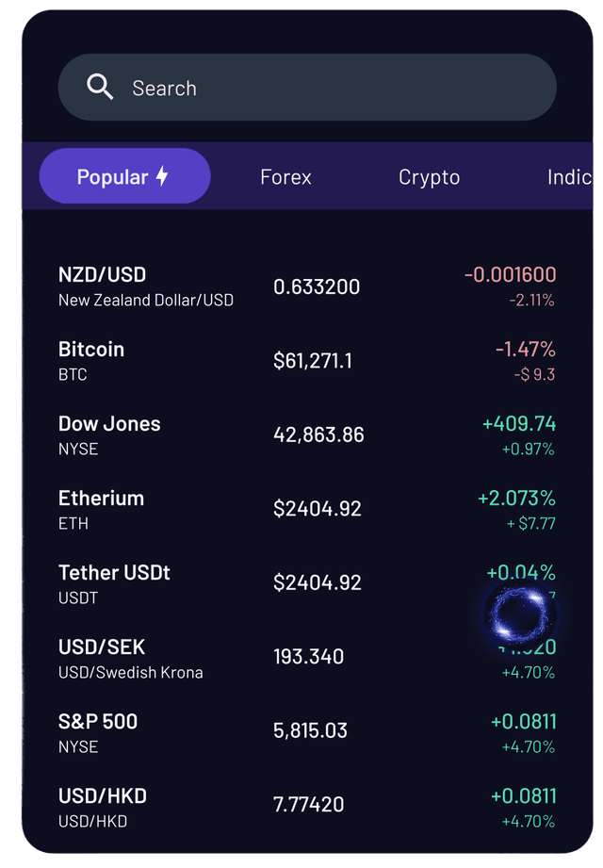603x868 pixels.
Task: Click the lightning bolt icon on Popular
Action: 162,176
